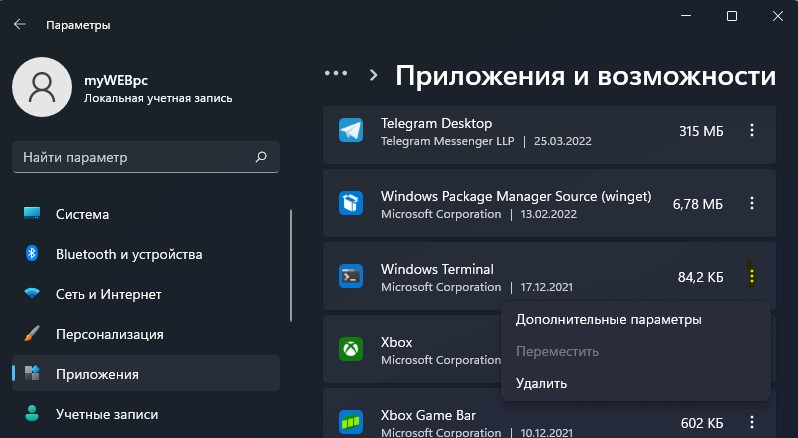Viewport: 798px width, 438px height.
Task: Click the myWEBpc account name
Action: 116,80
